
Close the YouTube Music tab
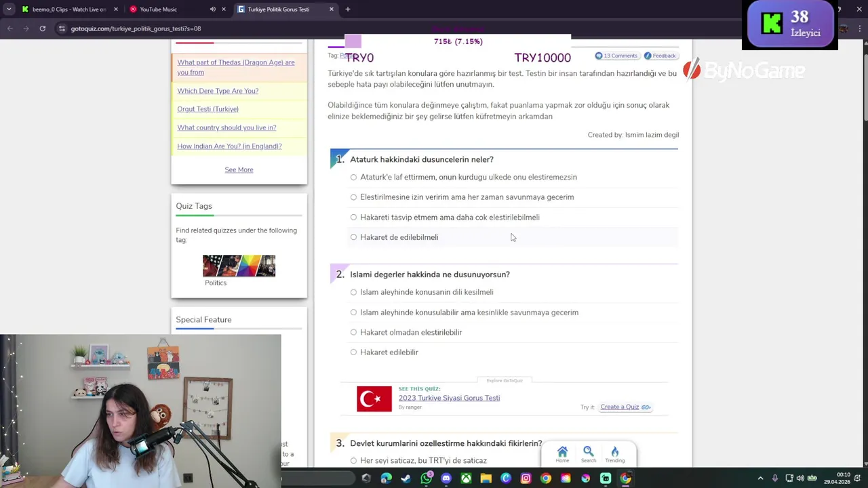point(224,9)
